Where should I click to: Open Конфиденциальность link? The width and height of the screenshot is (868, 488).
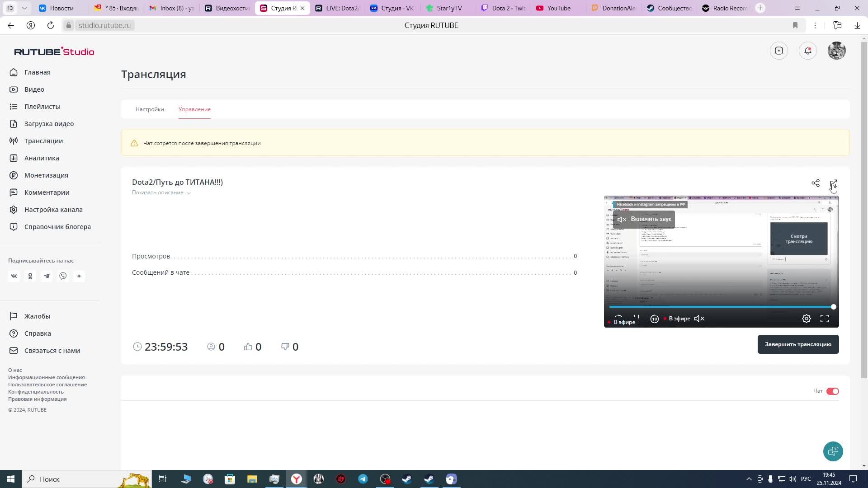pos(36,392)
